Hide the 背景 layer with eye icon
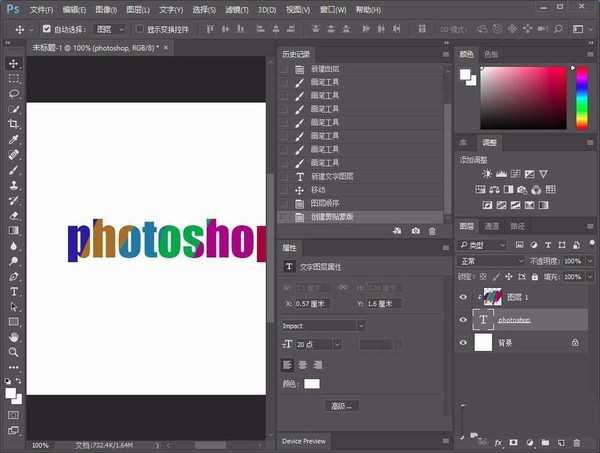Image resolution: width=600 pixels, height=453 pixels. click(x=463, y=342)
